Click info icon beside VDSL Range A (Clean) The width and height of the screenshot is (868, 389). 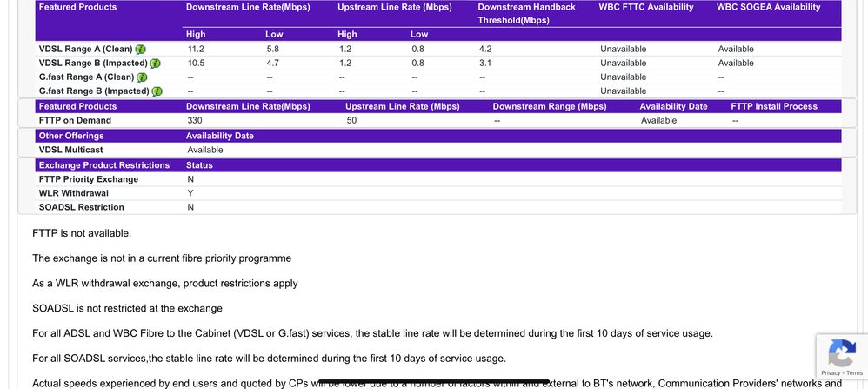(141, 50)
